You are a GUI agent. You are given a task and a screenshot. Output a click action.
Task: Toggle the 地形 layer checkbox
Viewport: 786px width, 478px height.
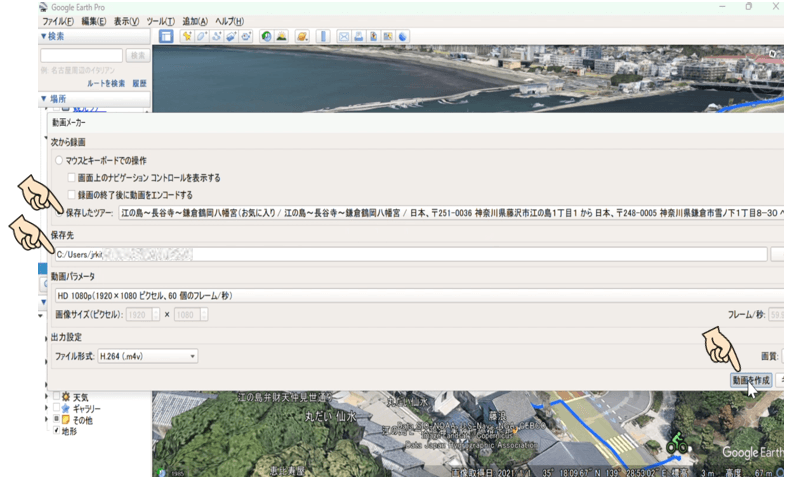coord(56,431)
